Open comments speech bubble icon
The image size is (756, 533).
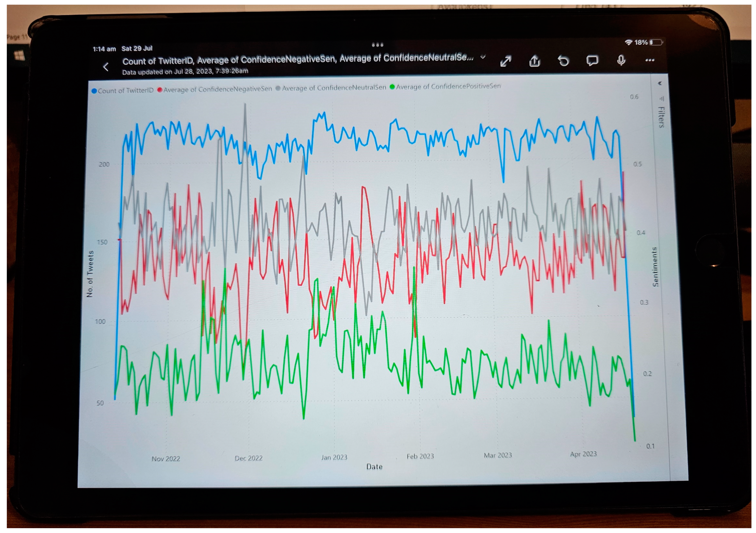coord(592,61)
